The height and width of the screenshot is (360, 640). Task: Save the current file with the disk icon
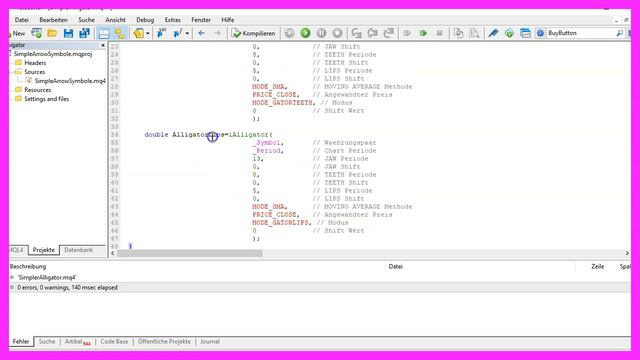click(x=68, y=33)
